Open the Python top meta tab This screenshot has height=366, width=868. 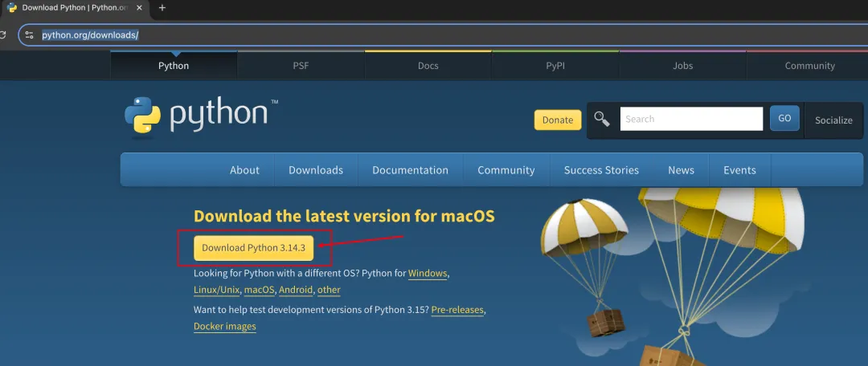coord(174,65)
